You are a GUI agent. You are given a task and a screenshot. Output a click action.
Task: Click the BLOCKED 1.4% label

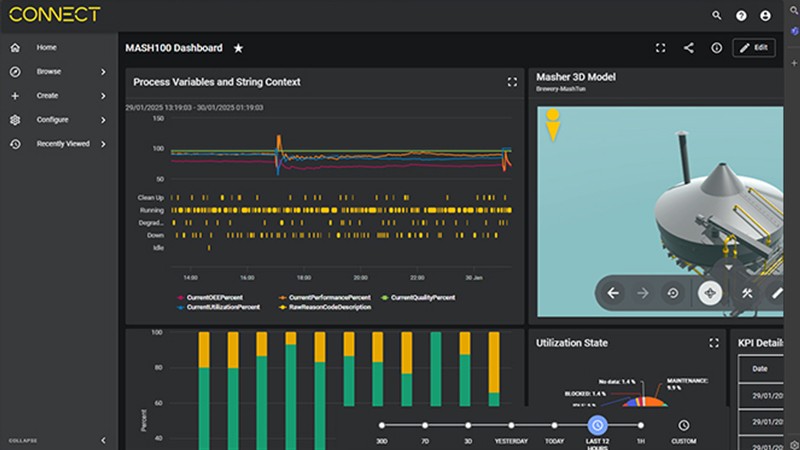point(585,394)
